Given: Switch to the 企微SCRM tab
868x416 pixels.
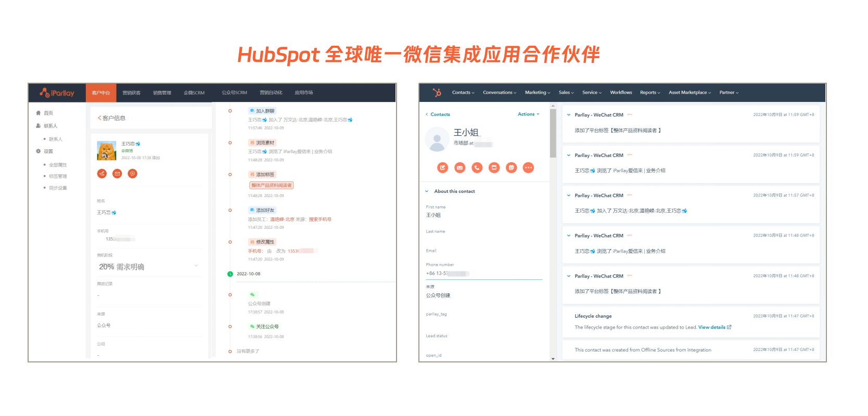Looking at the screenshot, I should coord(194,93).
